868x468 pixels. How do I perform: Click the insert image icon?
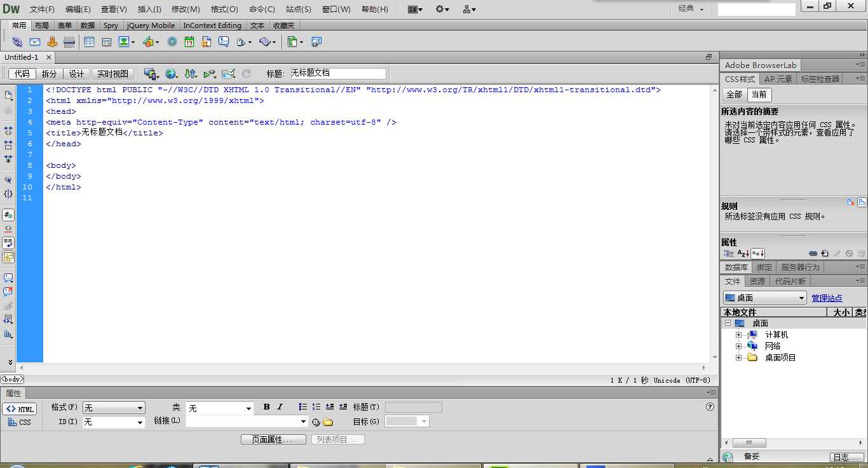(x=124, y=42)
